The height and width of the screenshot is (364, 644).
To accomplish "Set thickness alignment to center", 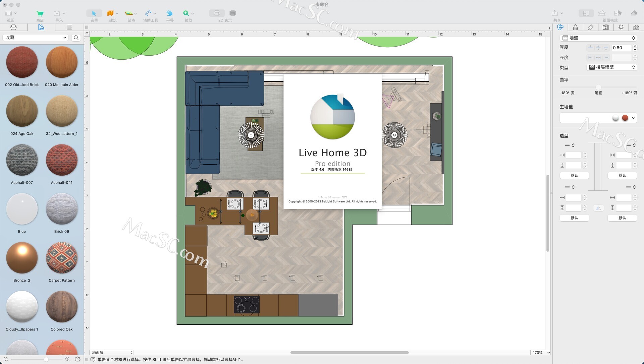I will [598, 48].
